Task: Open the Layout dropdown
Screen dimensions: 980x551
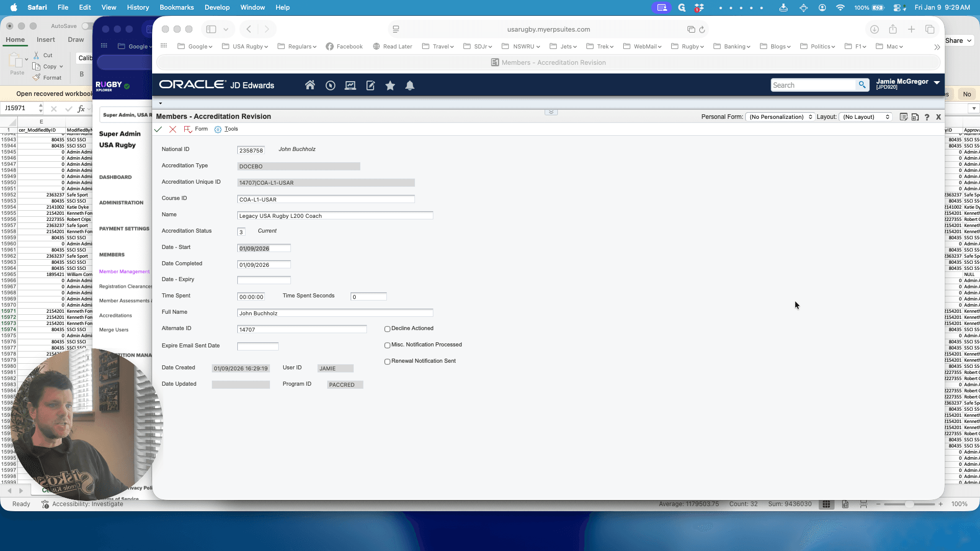Action: 866,117
